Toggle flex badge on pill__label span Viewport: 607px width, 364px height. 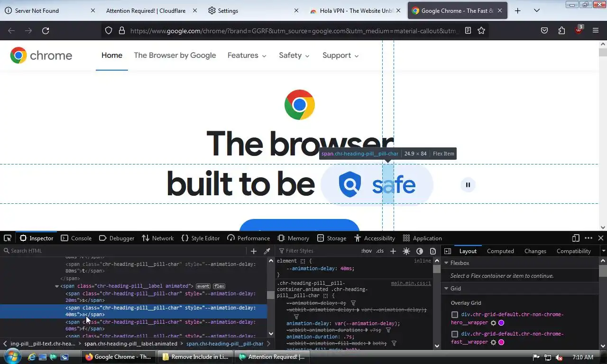tap(219, 286)
